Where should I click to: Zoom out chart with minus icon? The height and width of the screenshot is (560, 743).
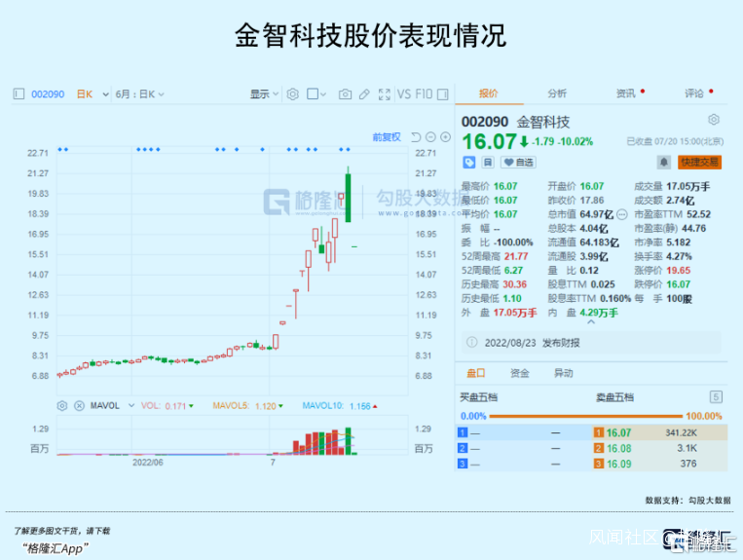[x=430, y=137]
